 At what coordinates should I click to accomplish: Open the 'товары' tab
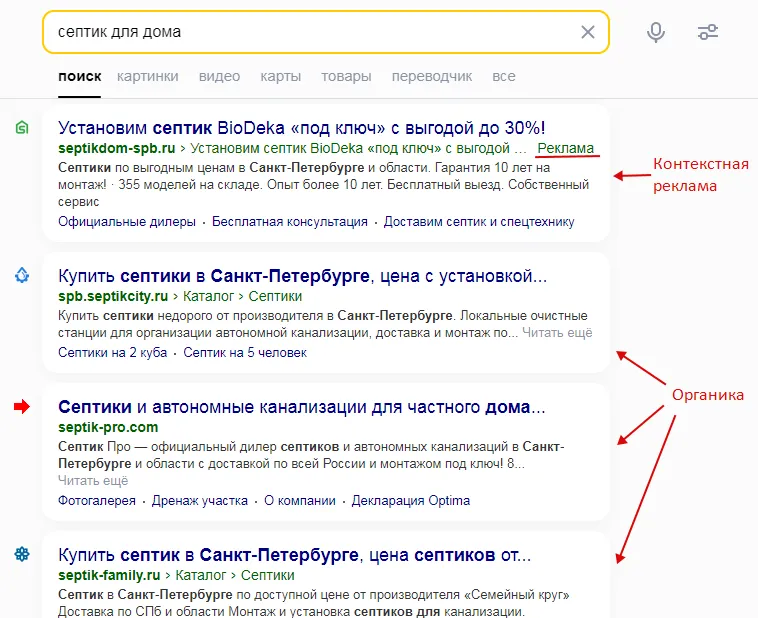[x=346, y=76]
